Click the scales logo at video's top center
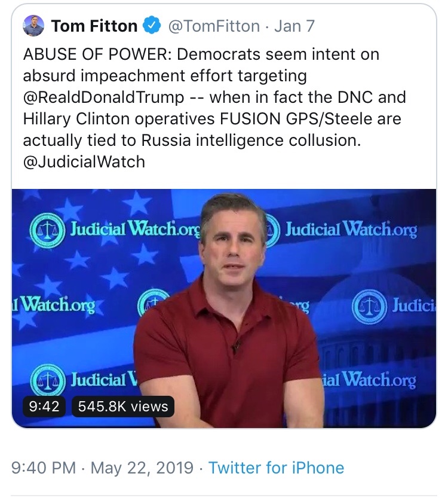This screenshot has height=498, width=448. (x=271, y=231)
